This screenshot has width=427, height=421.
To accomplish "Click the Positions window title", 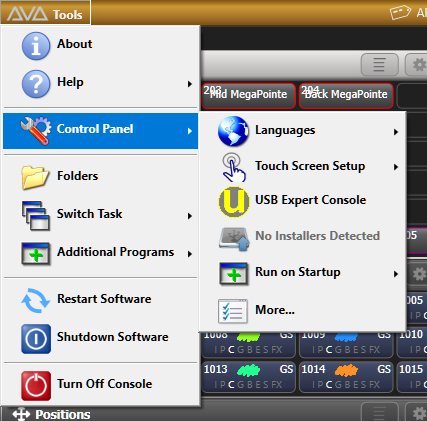I will 63,415.
